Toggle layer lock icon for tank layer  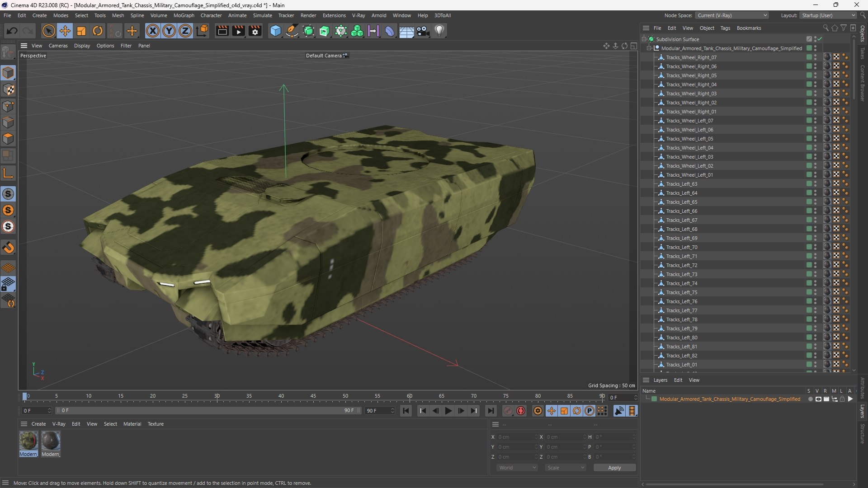842,399
